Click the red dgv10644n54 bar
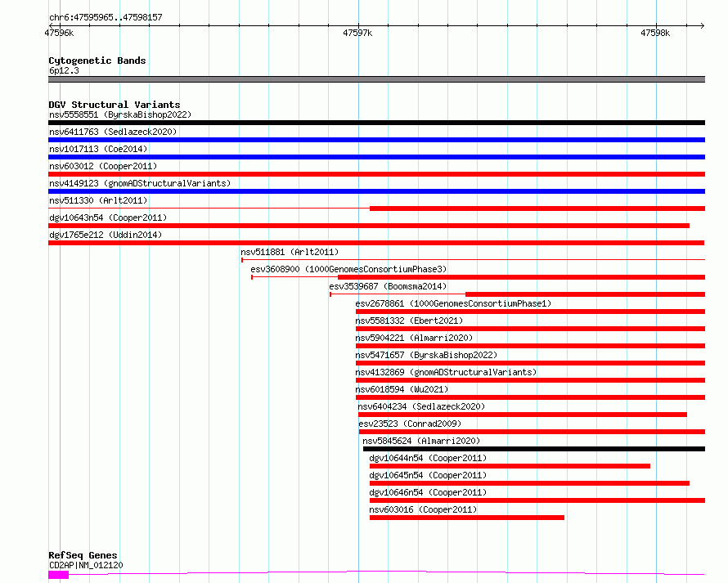Viewport: 728px width, 583px height. (x=510, y=466)
